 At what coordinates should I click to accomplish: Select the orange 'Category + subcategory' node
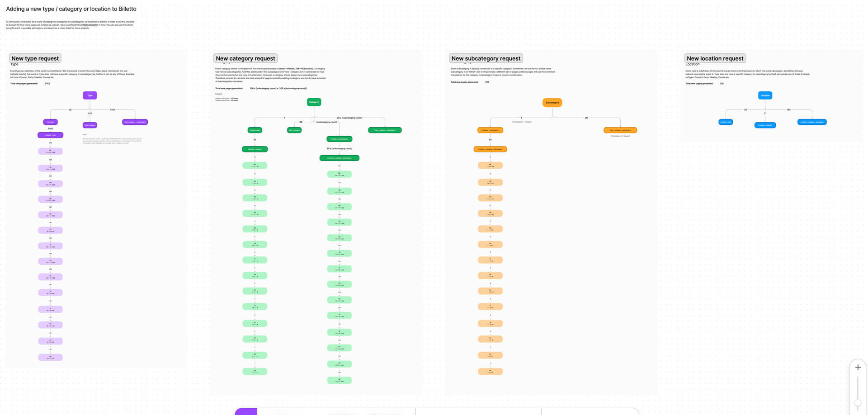pyautogui.click(x=491, y=130)
